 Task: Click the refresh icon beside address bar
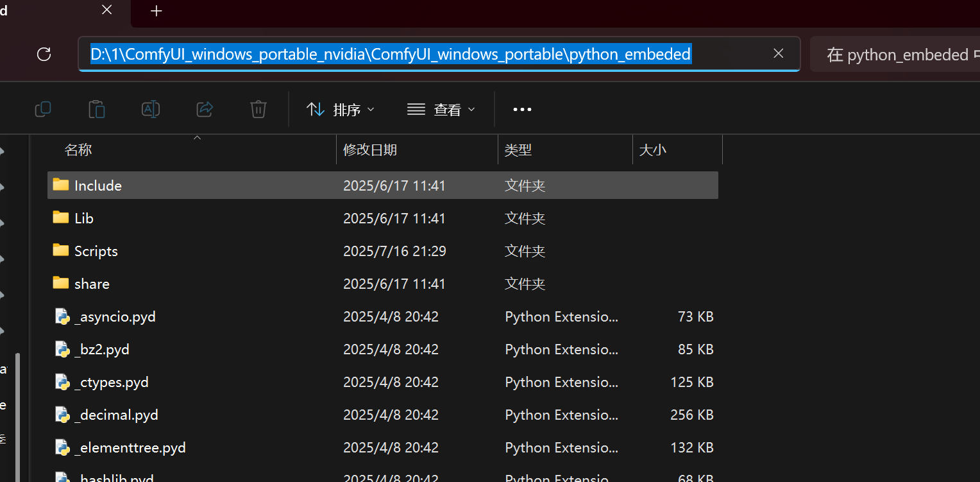click(x=44, y=55)
